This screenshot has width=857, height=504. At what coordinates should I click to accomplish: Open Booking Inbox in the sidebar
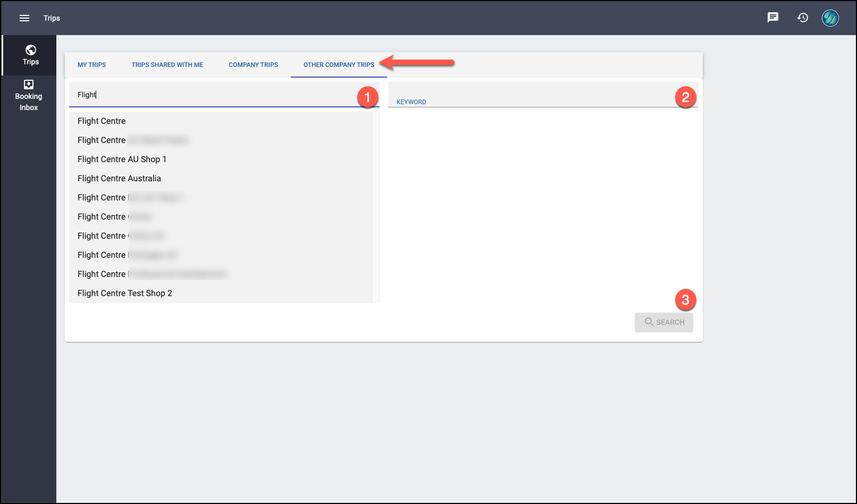(x=29, y=96)
